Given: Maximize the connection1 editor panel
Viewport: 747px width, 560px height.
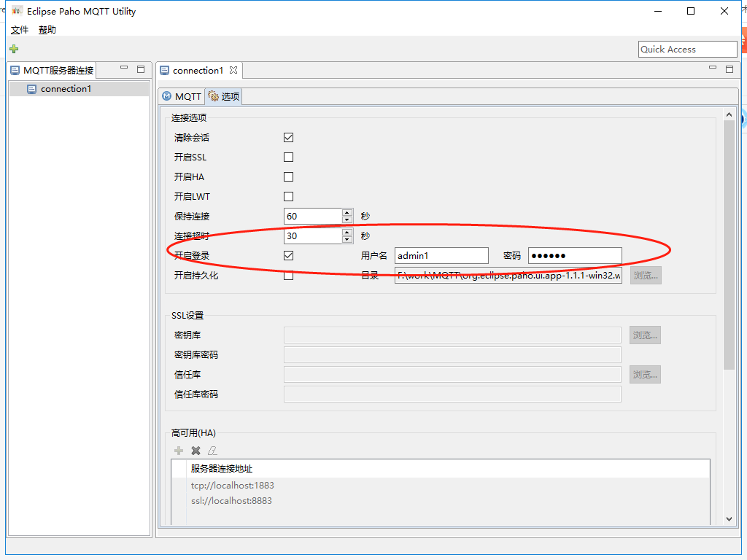Looking at the screenshot, I should (x=729, y=69).
